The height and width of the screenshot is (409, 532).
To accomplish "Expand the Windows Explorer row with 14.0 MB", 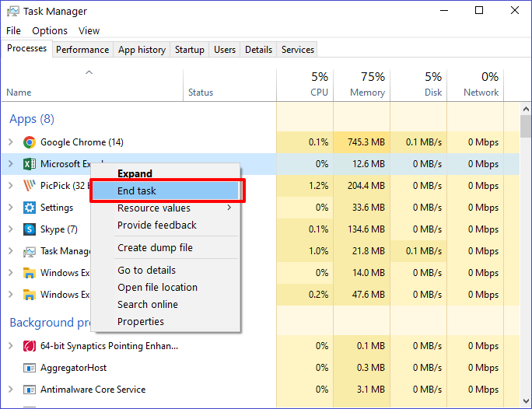I will point(11,273).
